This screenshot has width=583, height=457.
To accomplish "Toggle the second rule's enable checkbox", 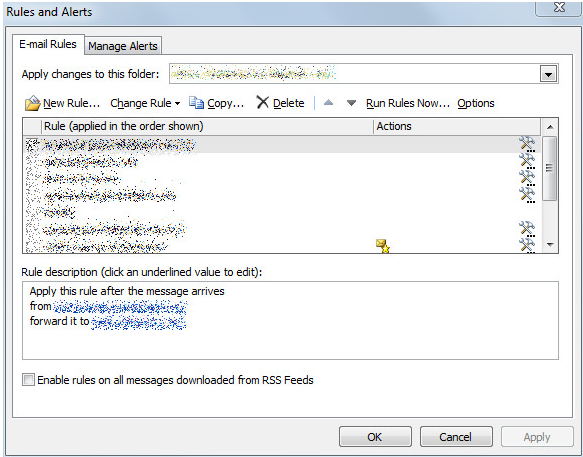I will (x=33, y=162).
